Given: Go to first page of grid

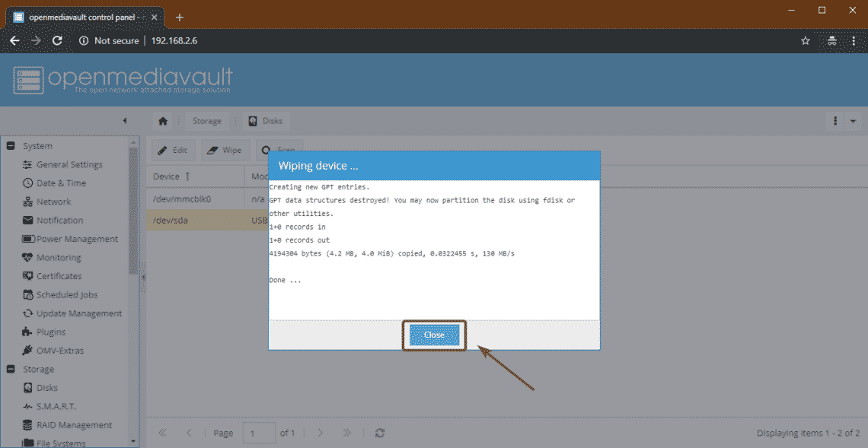Looking at the screenshot, I should click(163, 433).
